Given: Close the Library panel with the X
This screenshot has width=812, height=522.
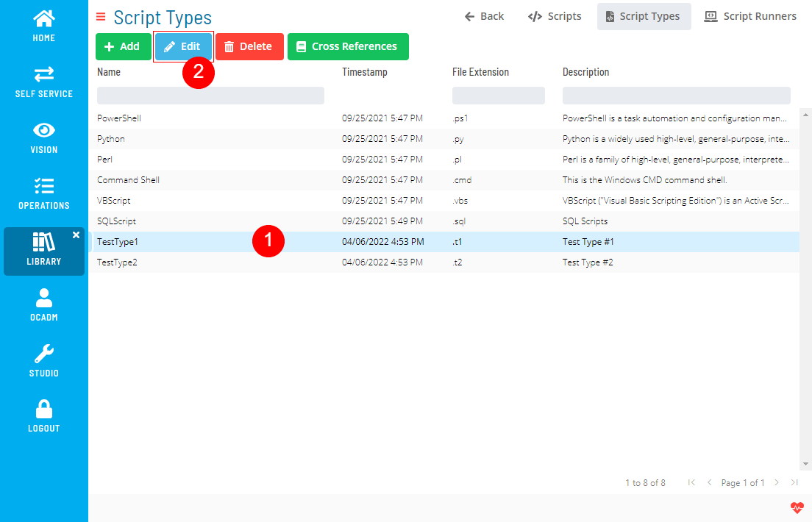Looking at the screenshot, I should [x=76, y=235].
